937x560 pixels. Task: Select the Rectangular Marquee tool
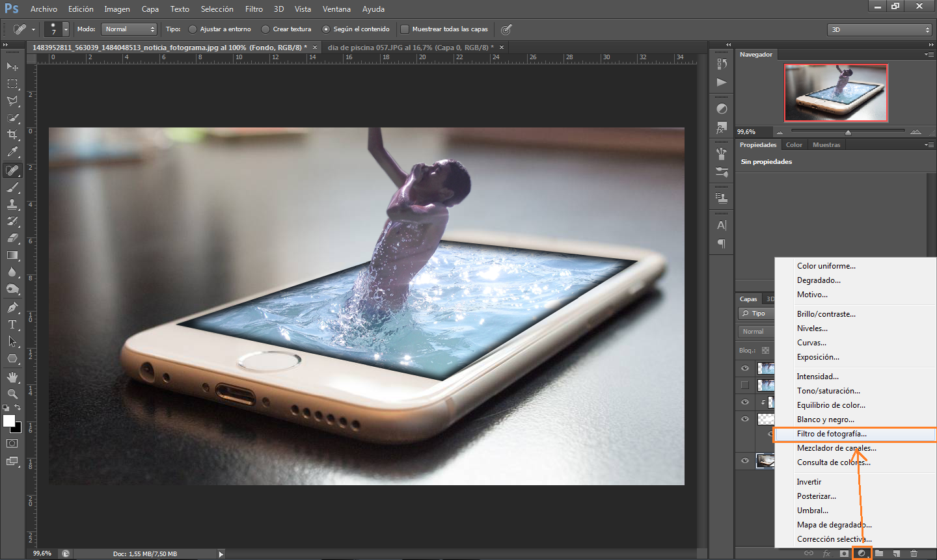(12, 84)
